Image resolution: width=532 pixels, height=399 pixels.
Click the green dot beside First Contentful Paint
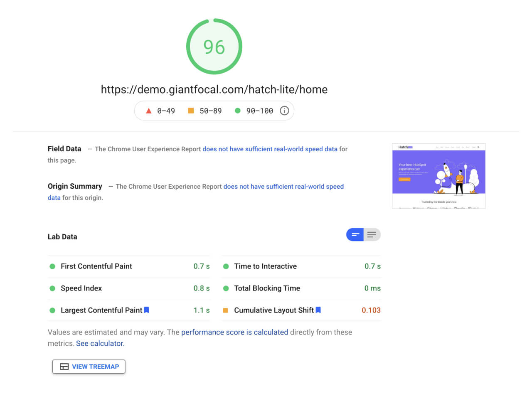tap(52, 266)
